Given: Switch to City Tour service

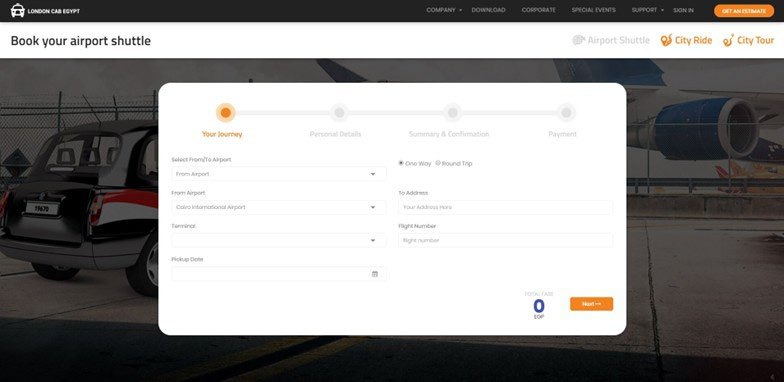Looking at the screenshot, I should 748,40.
